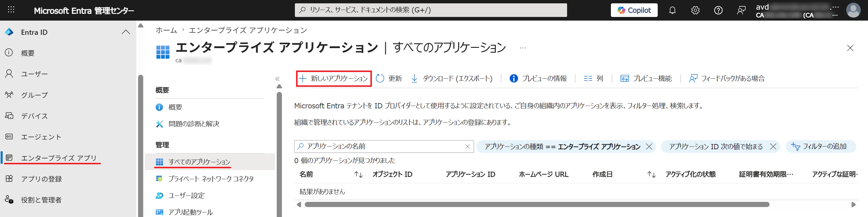This screenshot has width=868, height=217.
Task: Remove the アプリケーション ID filter
Action: tap(773, 146)
